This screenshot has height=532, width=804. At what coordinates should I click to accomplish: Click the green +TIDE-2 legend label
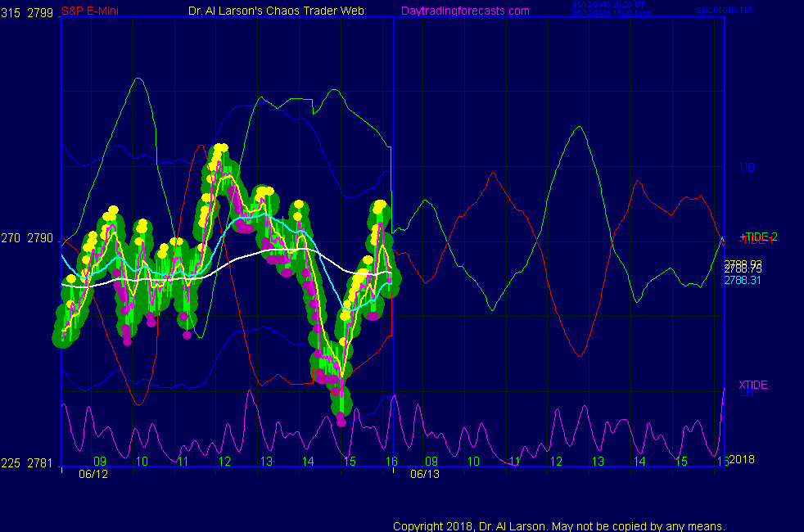tap(758, 237)
